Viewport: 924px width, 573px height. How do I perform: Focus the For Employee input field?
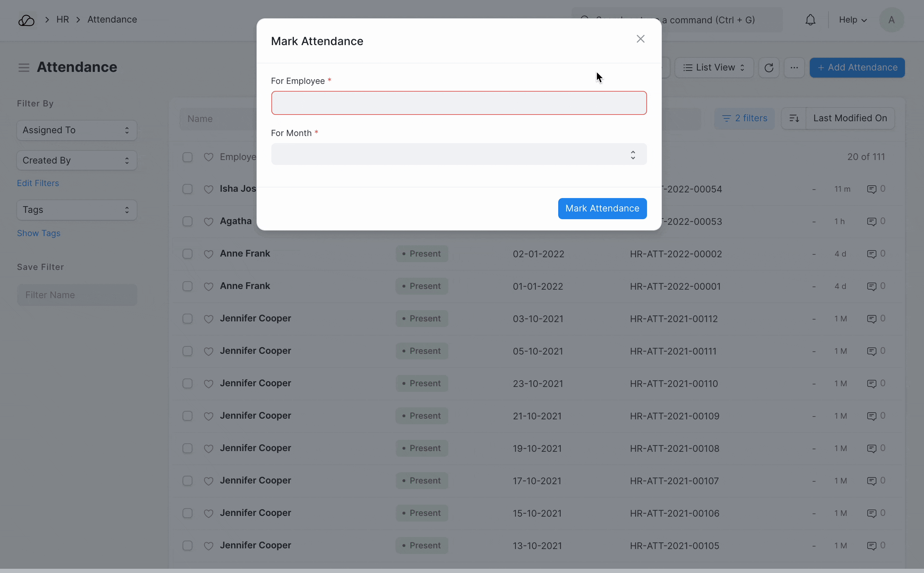pos(458,103)
